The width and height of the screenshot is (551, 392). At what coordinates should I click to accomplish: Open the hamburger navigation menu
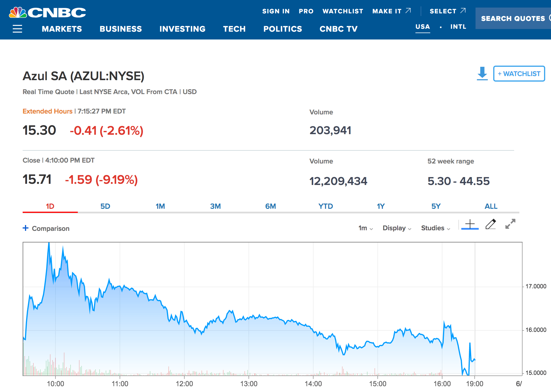coord(17,29)
